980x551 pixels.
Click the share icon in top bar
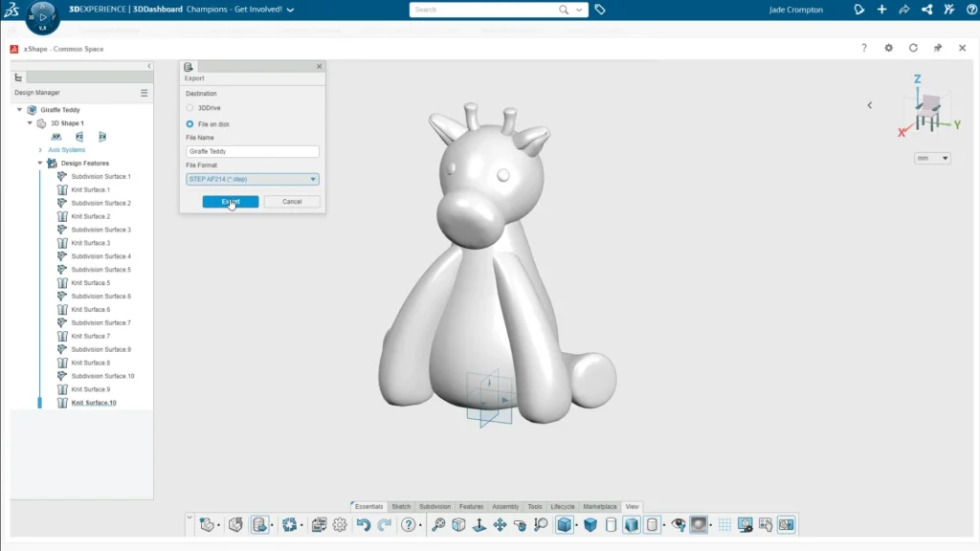(x=926, y=10)
